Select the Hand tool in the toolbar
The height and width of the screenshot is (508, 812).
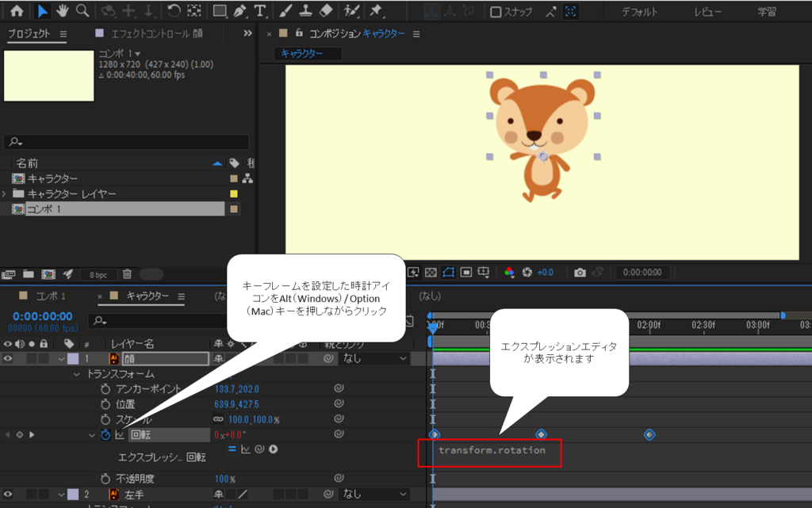63,11
